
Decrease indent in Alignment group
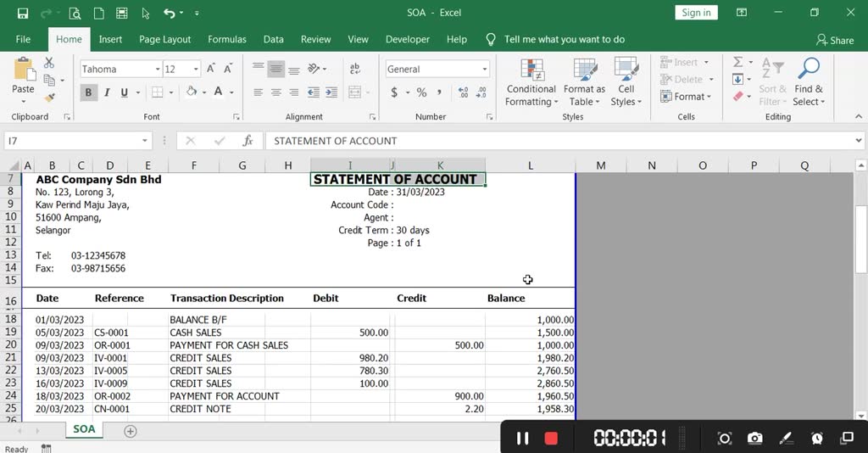click(x=314, y=92)
